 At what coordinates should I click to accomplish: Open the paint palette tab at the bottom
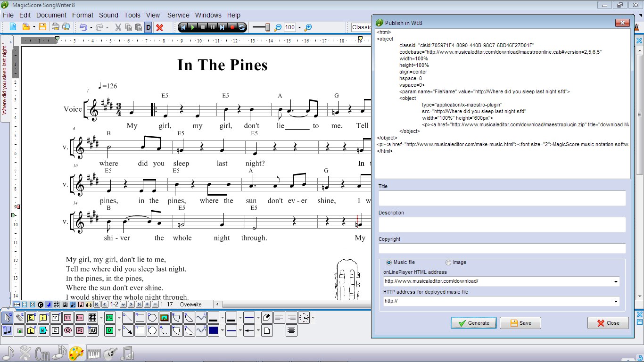point(76,353)
